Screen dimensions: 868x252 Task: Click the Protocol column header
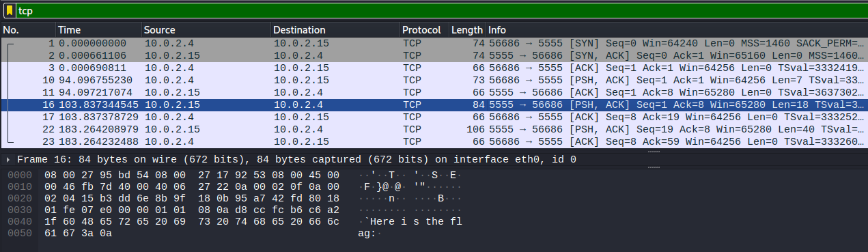click(424, 30)
